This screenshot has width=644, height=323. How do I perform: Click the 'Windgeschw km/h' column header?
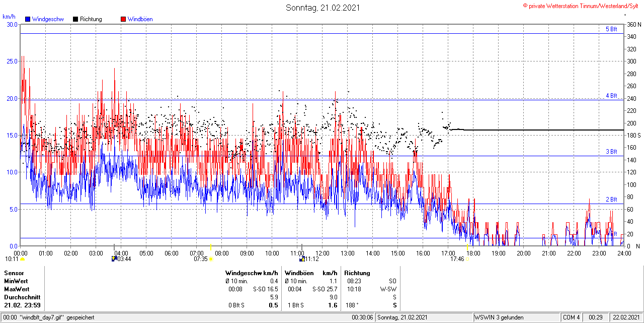click(251, 273)
